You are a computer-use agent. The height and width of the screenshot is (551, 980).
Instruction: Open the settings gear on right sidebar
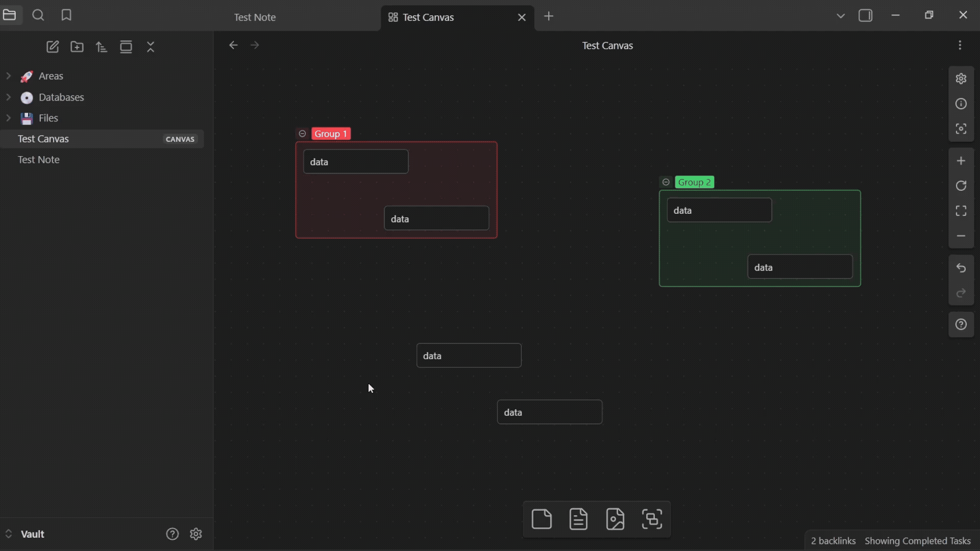tap(962, 79)
